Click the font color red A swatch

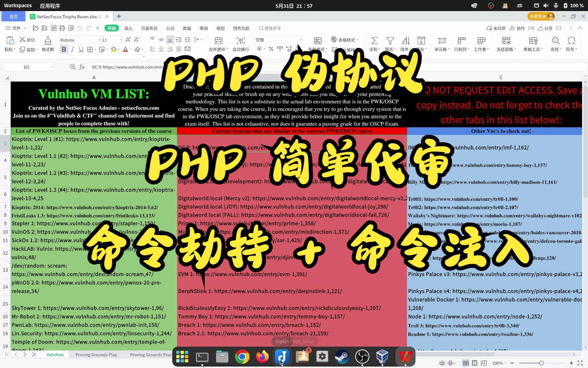(x=125, y=49)
